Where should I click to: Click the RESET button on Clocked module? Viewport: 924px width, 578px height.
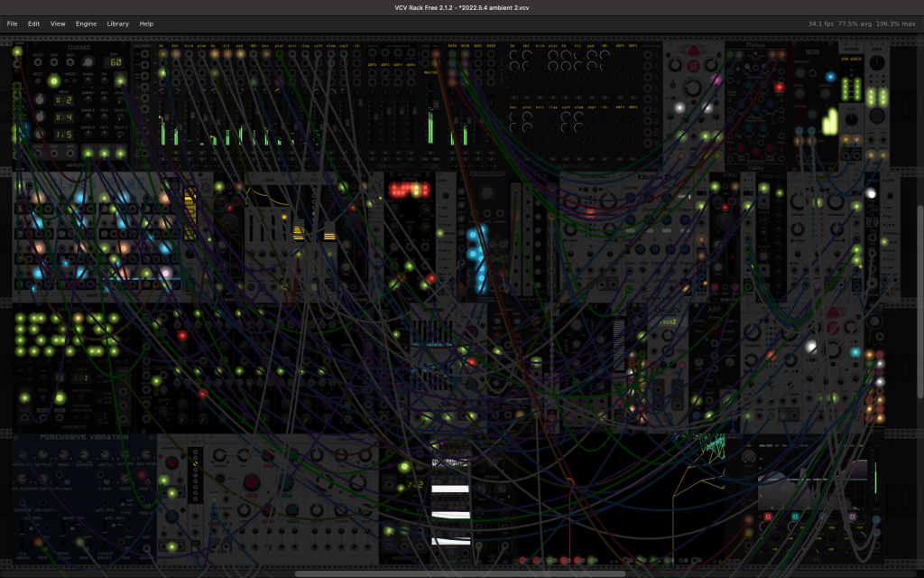(x=38, y=80)
